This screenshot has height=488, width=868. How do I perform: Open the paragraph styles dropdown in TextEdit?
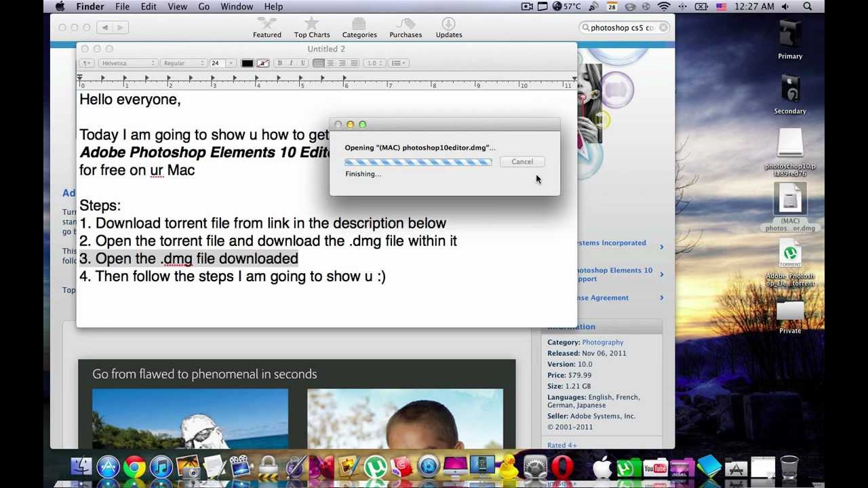(x=87, y=63)
